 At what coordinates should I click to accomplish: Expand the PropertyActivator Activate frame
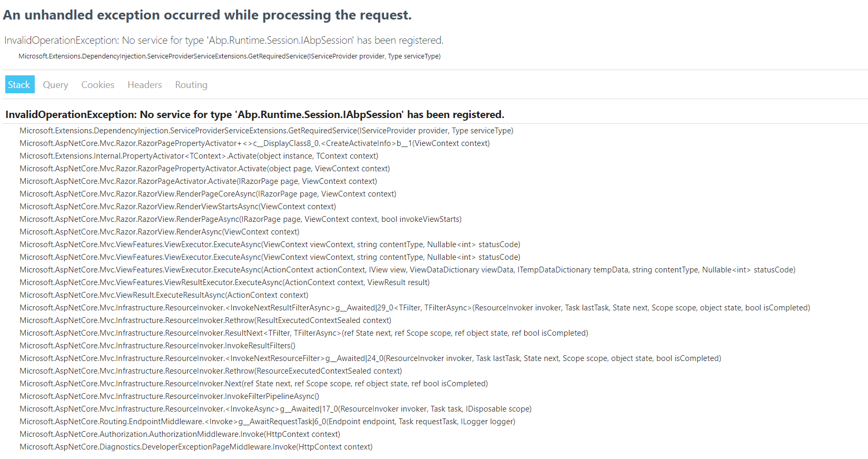199,155
